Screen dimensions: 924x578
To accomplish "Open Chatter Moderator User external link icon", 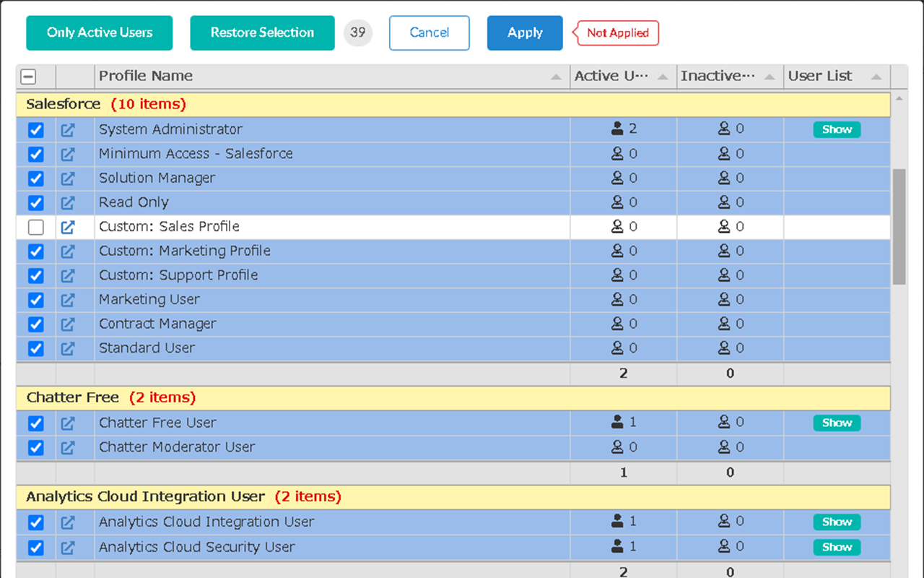I will point(67,448).
